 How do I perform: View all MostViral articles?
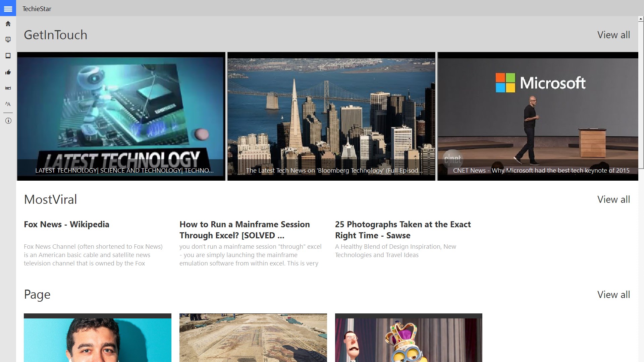coord(613,199)
